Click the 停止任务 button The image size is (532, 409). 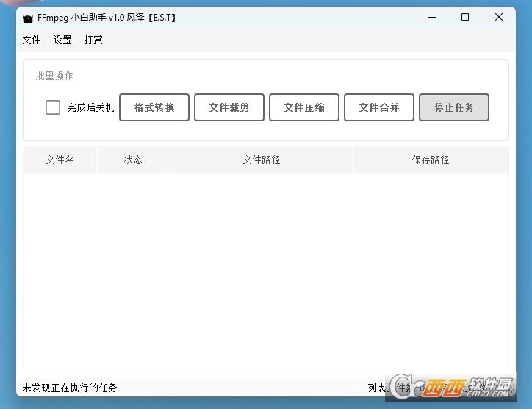[x=454, y=107]
